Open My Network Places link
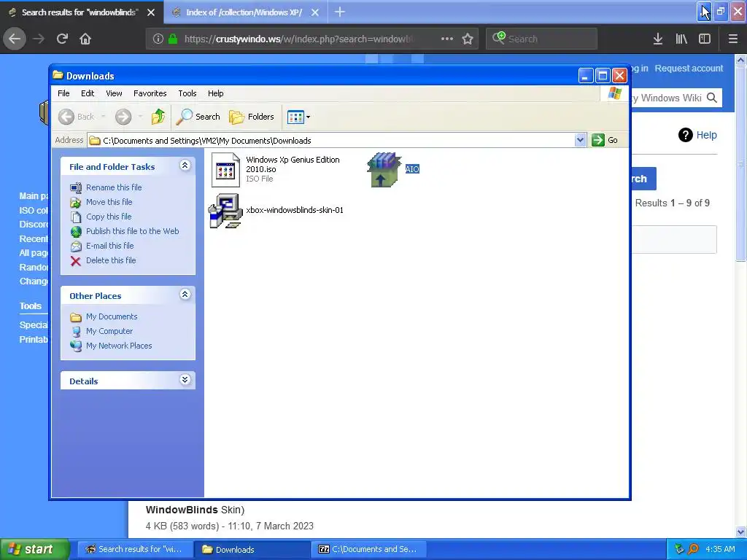 pyautogui.click(x=119, y=346)
